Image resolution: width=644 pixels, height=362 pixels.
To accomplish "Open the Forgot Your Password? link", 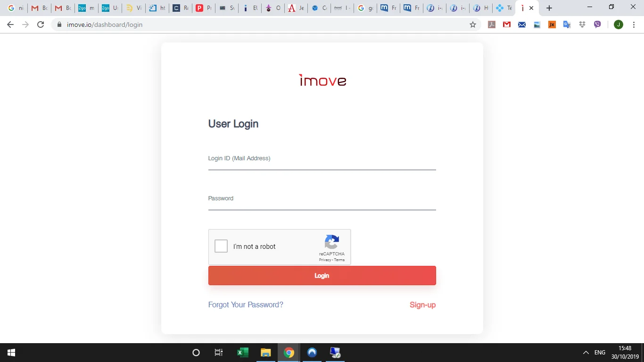I will point(246,305).
